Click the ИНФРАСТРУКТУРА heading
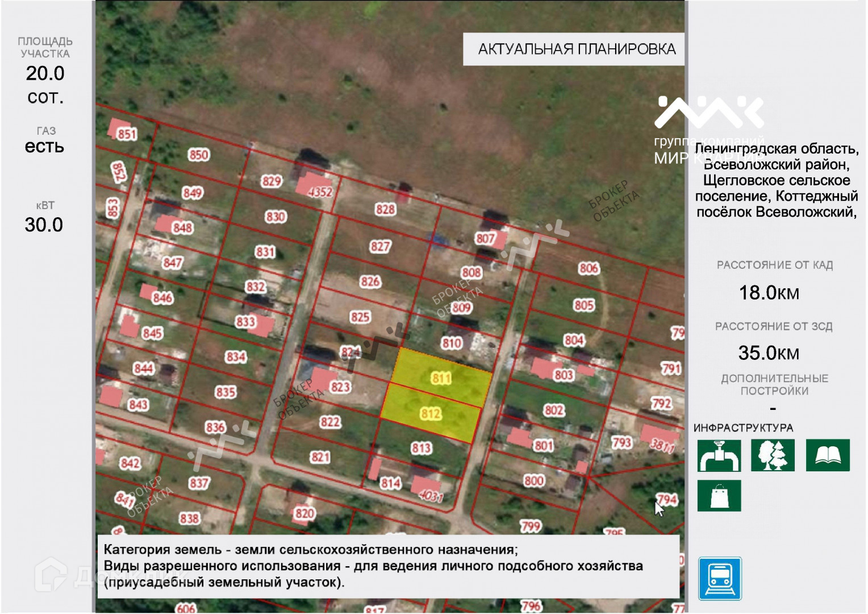 coord(743,428)
